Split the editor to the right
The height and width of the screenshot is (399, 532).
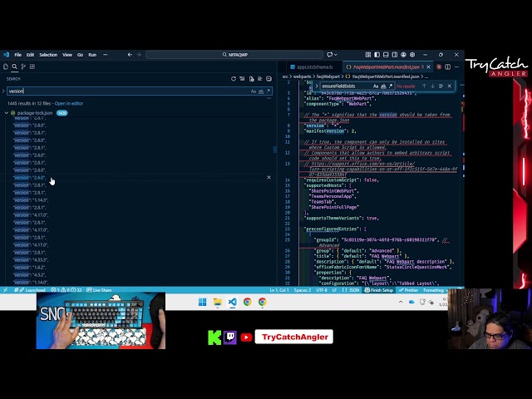click(447, 67)
